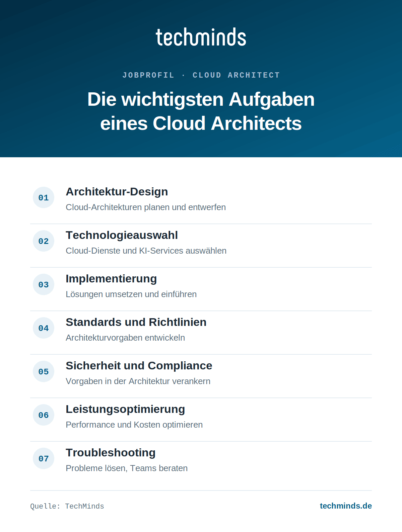The image size is (402, 532).
Task: Click the number badge 04
Action: pyautogui.click(x=44, y=328)
